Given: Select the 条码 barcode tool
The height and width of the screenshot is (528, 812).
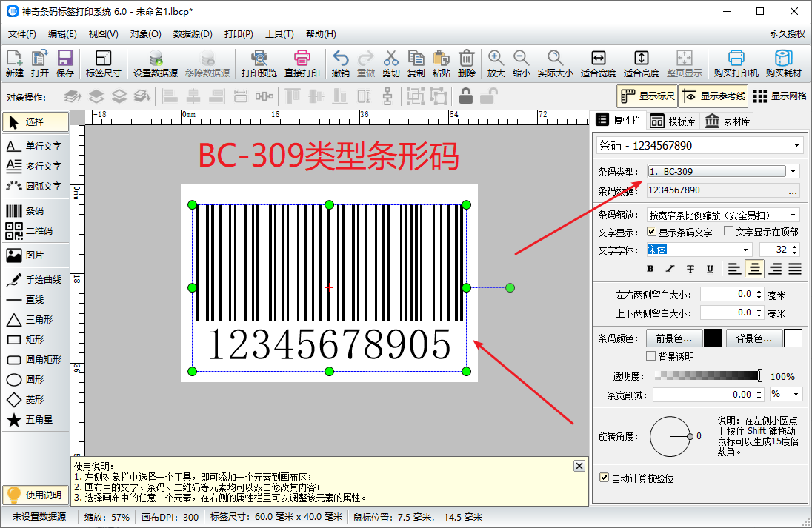Looking at the screenshot, I should [x=36, y=211].
